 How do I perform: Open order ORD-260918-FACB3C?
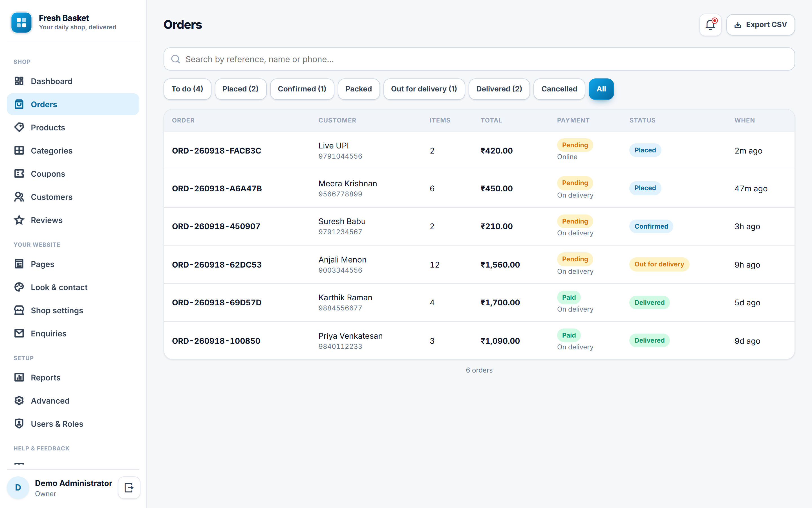click(479, 150)
